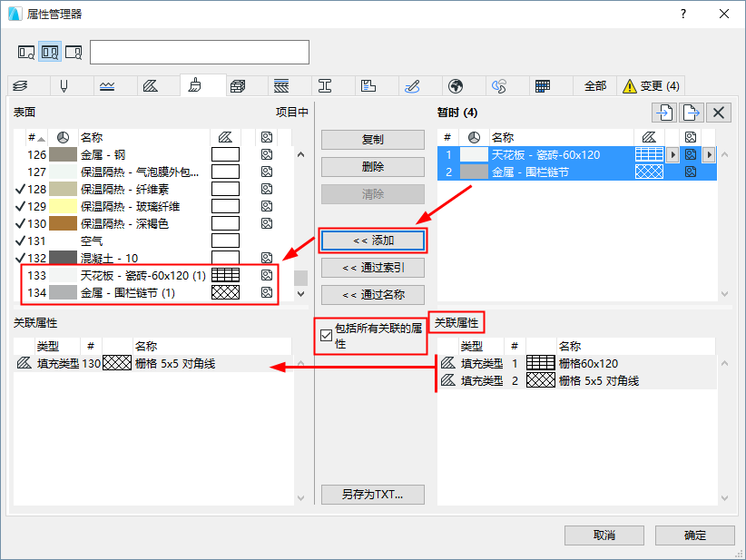746x560 pixels.
Task: Select row 127 保温隔热 - 气泡膜外包
Action: (152, 172)
